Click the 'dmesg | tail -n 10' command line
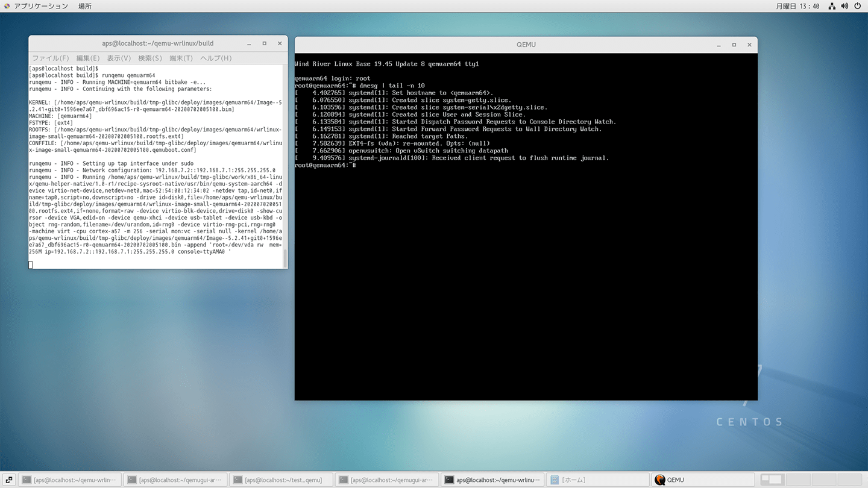The image size is (868, 488). click(x=360, y=86)
